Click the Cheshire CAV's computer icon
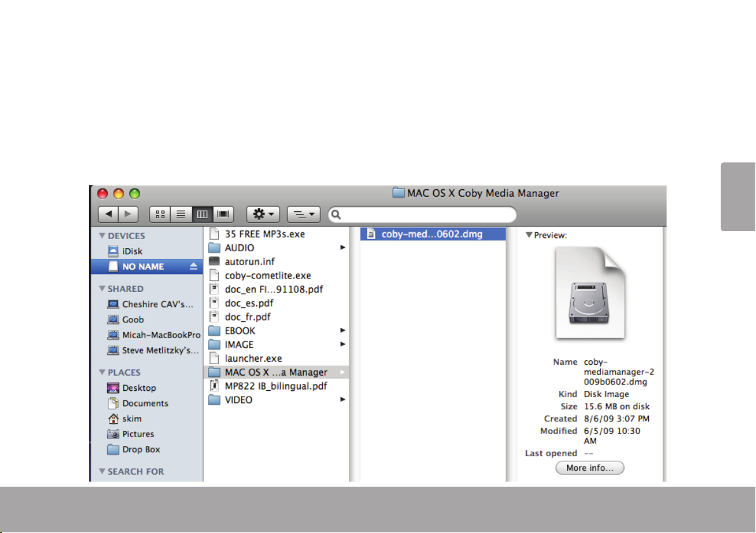This screenshot has width=756, height=533. (113, 305)
